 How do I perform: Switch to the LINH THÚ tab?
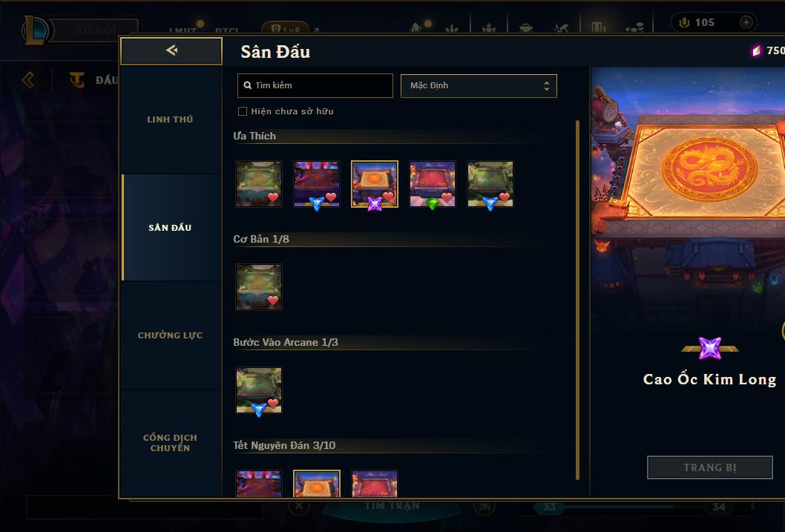170,119
